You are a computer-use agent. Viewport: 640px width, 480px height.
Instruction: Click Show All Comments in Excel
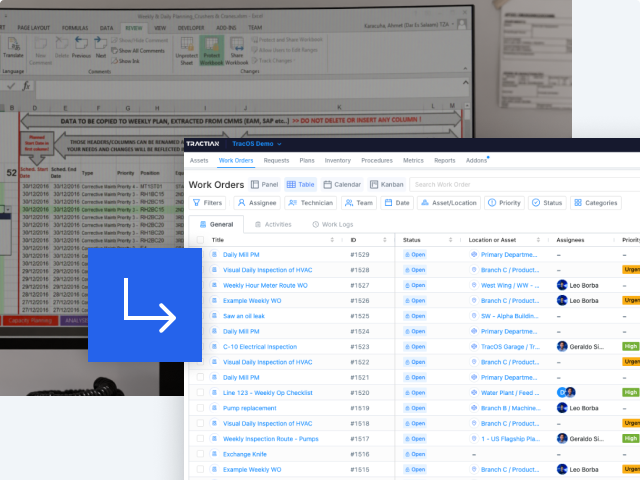(x=138, y=51)
